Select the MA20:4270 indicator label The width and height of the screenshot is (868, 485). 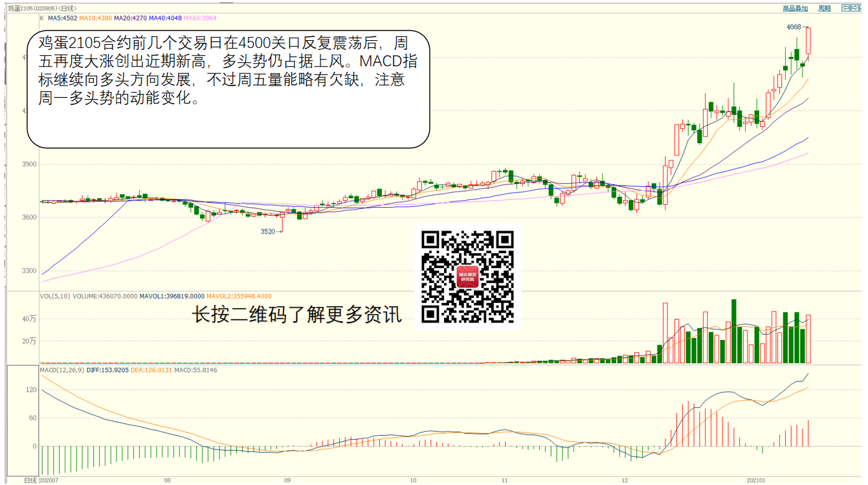[130, 19]
